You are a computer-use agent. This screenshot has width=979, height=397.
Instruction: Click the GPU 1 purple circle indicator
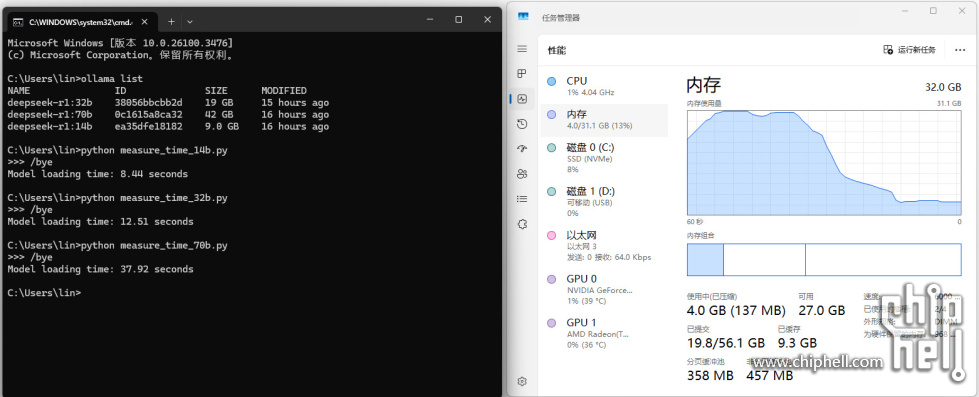click(x=551, y=323)
